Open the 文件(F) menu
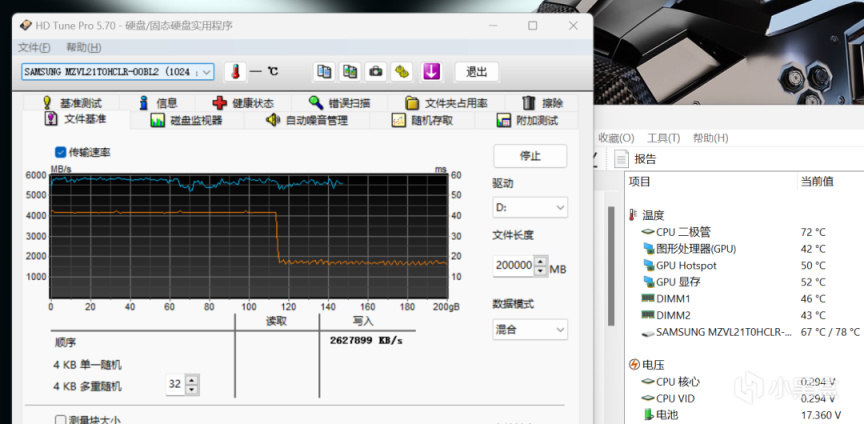 coord(34,47)
